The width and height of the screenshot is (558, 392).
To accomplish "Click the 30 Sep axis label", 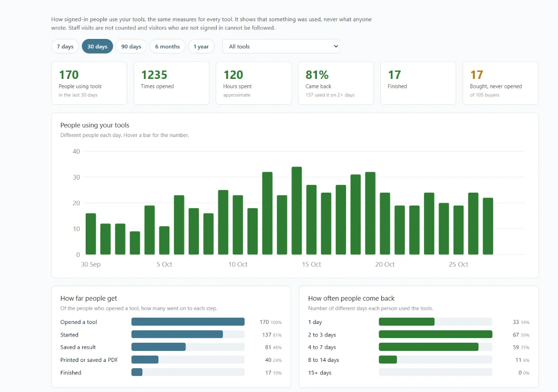I will [x=91, y=264].
